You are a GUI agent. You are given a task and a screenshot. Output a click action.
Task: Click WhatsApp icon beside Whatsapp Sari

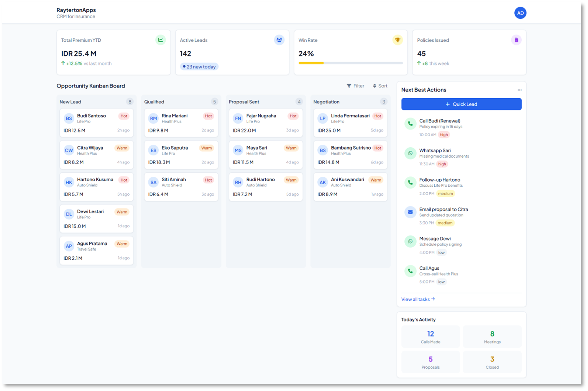(x=410, y=153)
